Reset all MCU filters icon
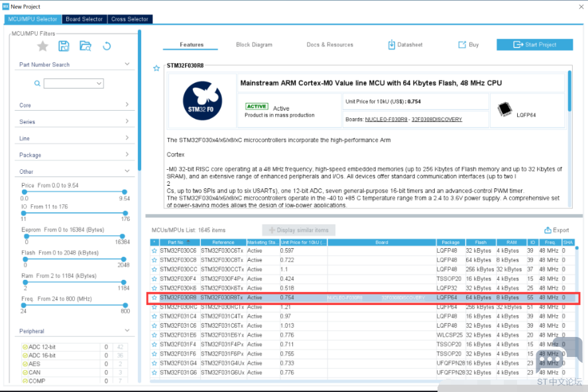The width and height of the screenshot is (588, 392). point(107,46)
